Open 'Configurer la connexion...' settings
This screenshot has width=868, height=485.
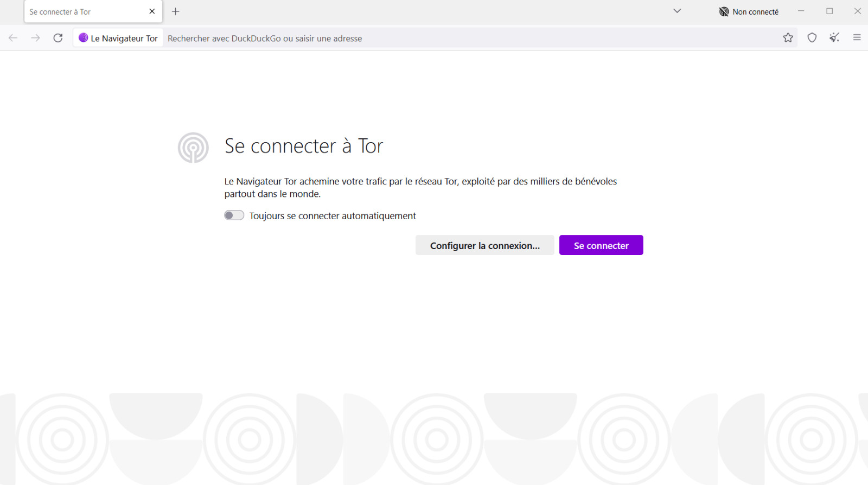coord(485,245)
